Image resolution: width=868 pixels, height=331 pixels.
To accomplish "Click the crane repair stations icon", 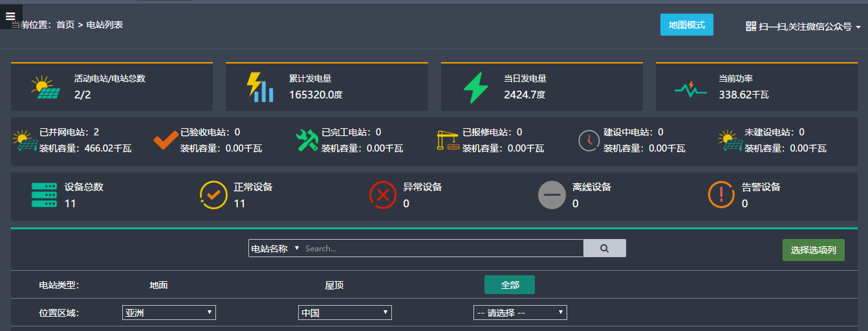I will point(448,140).
